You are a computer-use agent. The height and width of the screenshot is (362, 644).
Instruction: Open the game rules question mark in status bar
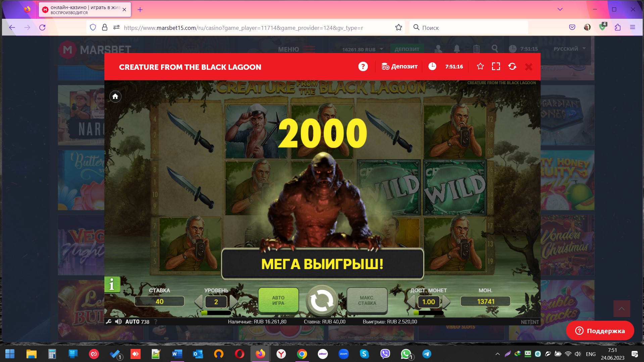click(x=156, y=322)
